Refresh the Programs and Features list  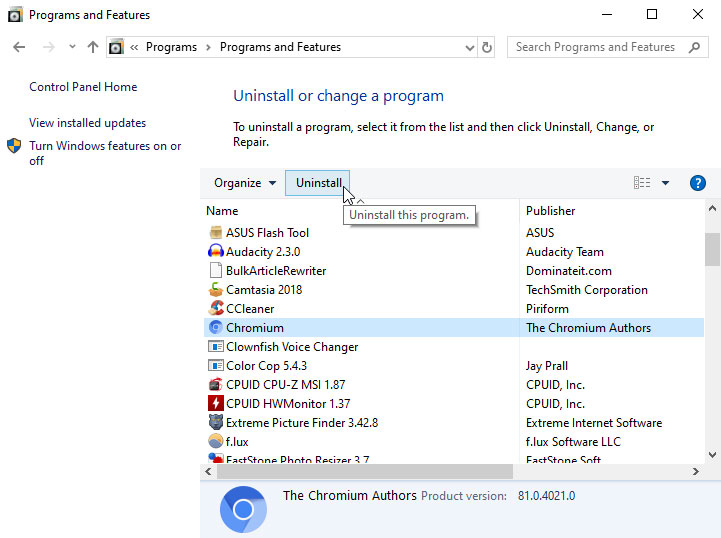coord(486,47)
